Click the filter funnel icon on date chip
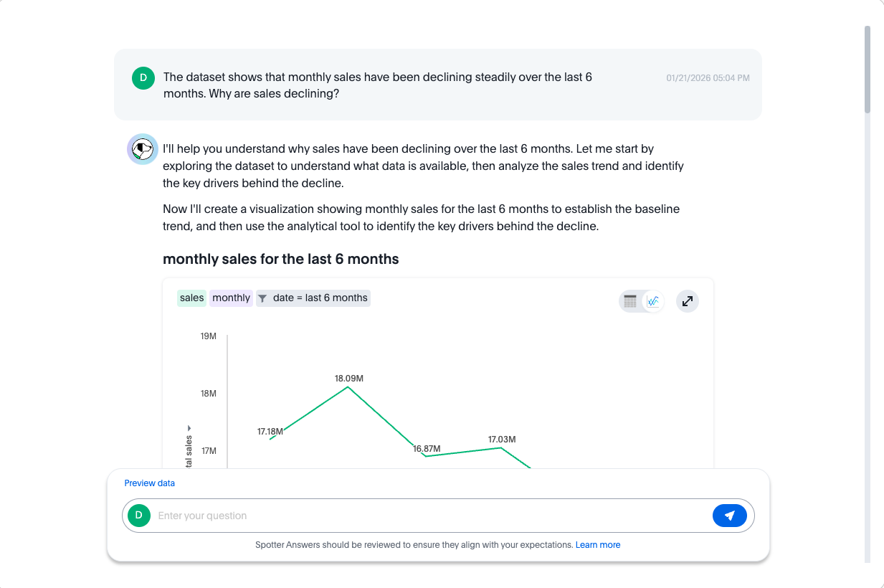 [x=262, y=298]
